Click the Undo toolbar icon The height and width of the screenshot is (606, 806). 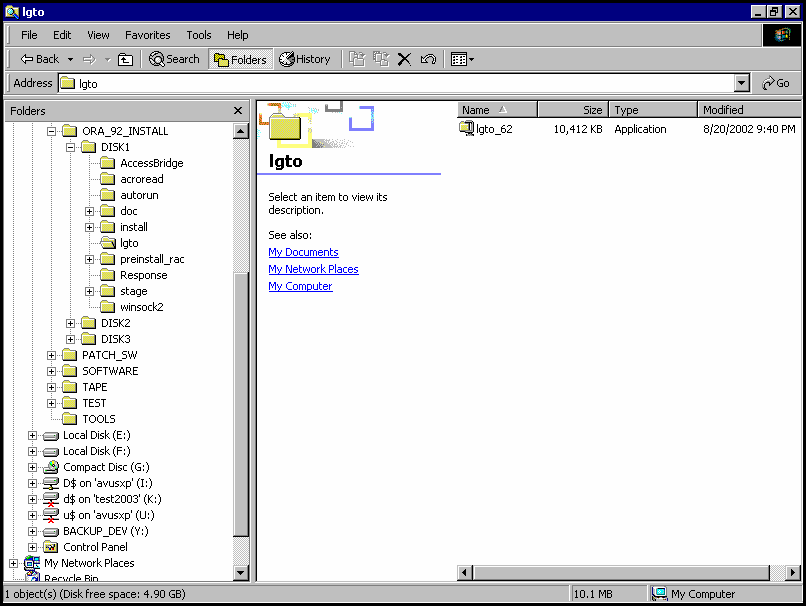428,60
